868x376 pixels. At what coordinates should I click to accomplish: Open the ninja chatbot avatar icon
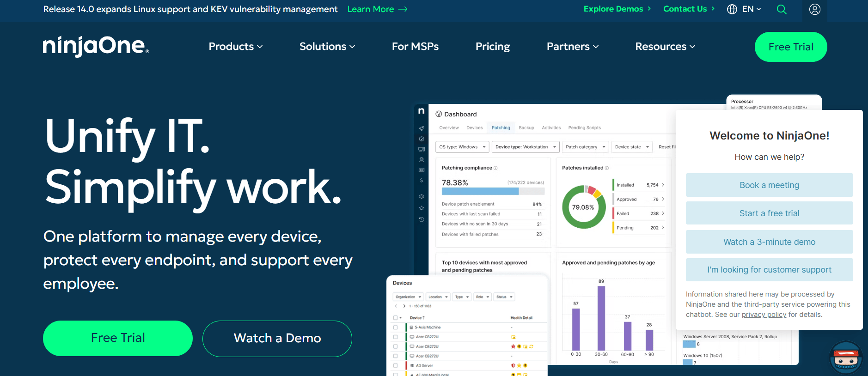point(846,358)
